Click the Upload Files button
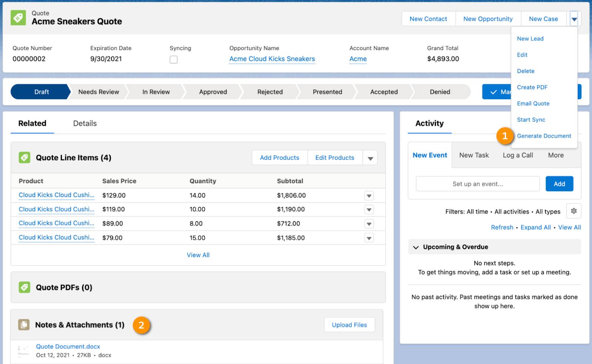The image size is (592, 364). [349, 325]
